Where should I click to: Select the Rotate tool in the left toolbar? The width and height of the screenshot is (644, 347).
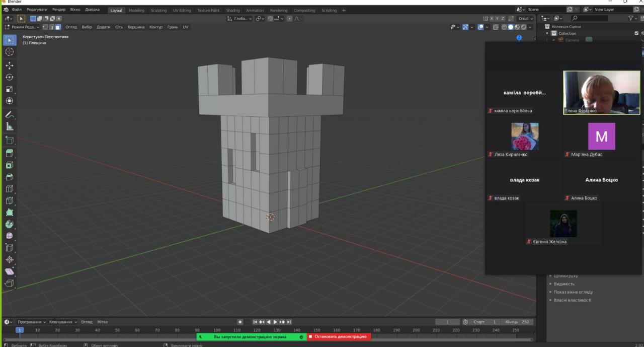tap(9, 77)
